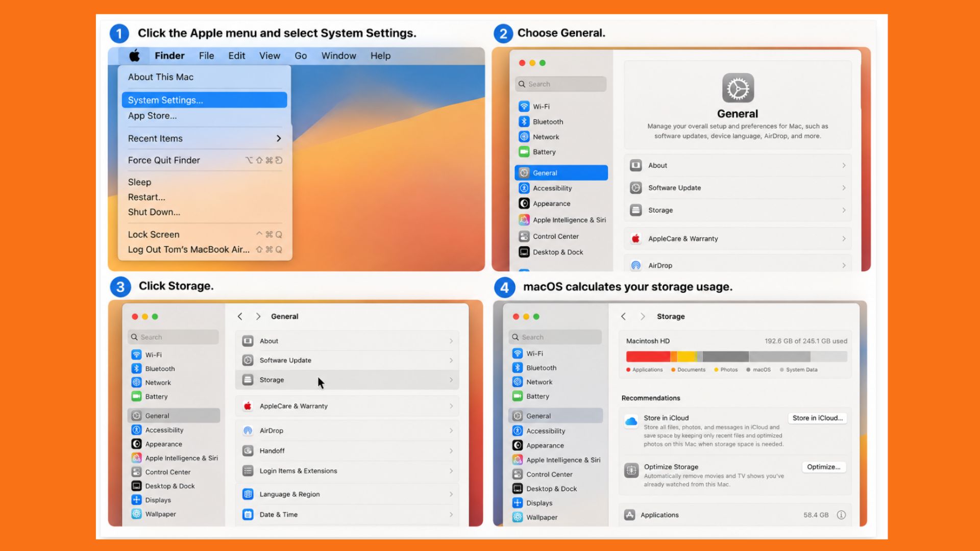Click the Applications info (i) icon

(841, 515)
